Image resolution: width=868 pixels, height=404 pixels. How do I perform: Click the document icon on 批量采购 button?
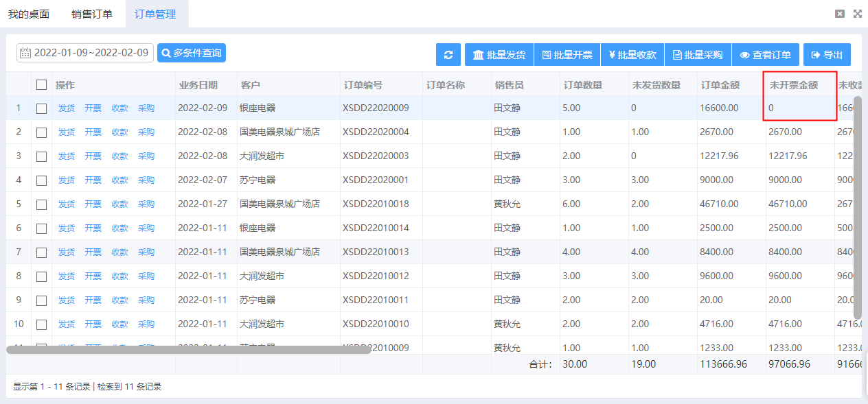click(678, 54)
